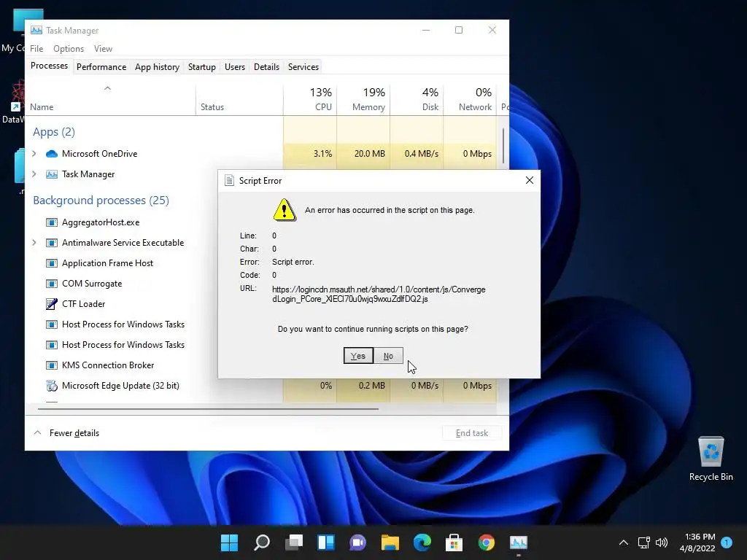The width and height of the screenshot is (747, 560).
Task: Open File Explorer from taskbar
Action: click(x=390, y=542)
